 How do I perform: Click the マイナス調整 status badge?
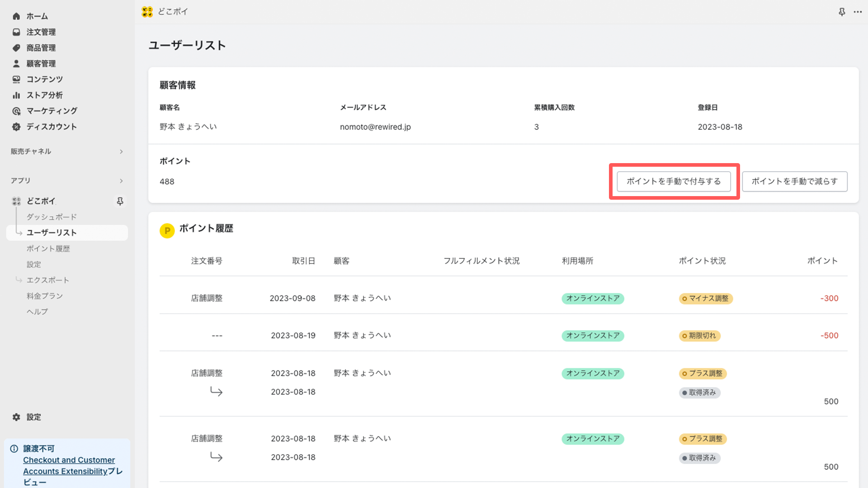(706, 299)
